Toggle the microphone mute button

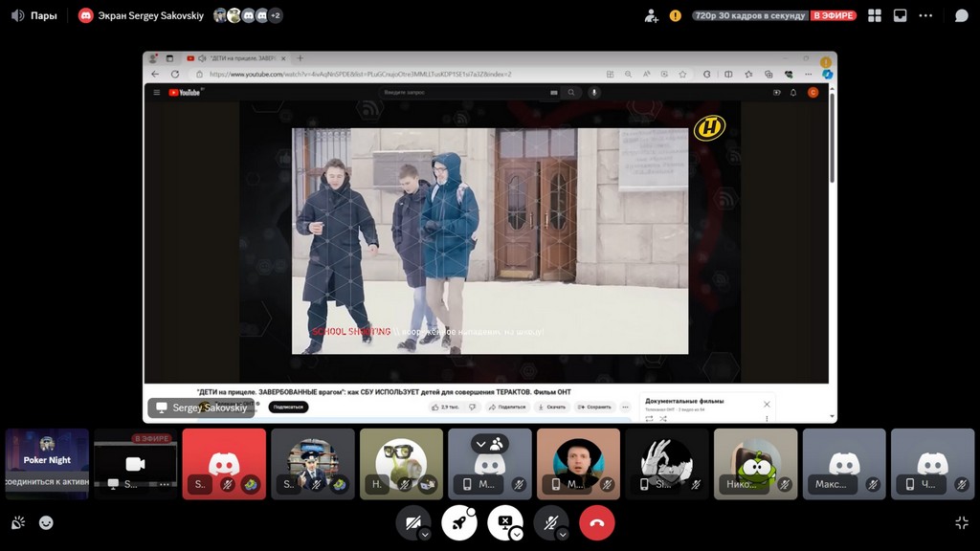(x=549, y=522)
